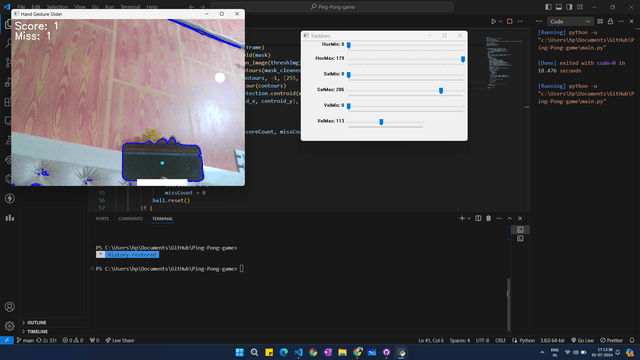Click the Prettier status item
640x360 pixels.
(x=611, y=340)
